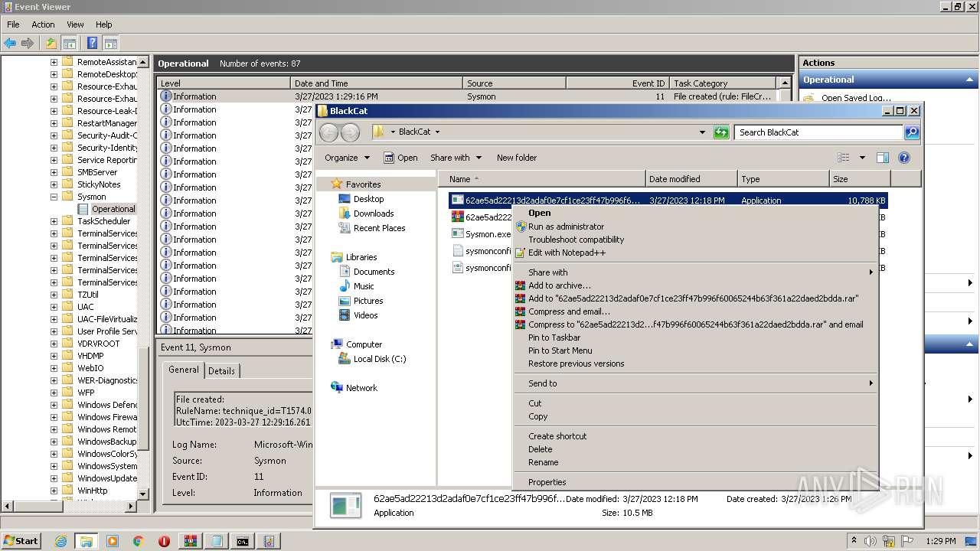The height and width of the screenshot is (551, 980).
Task: Open the Send to submenu
Action: (695, 383)
